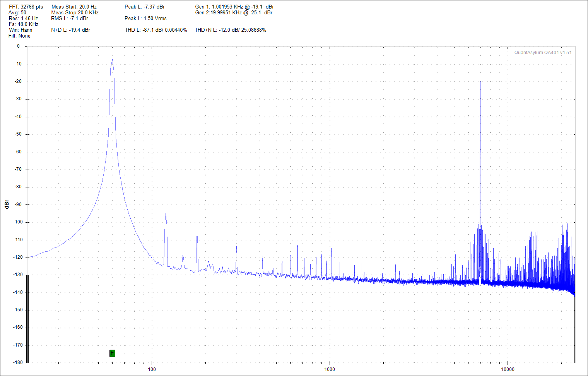Select the THD+N L: -12.0 dB reading
The height and width of the screenshot is (376, 588).
(231, 30)
